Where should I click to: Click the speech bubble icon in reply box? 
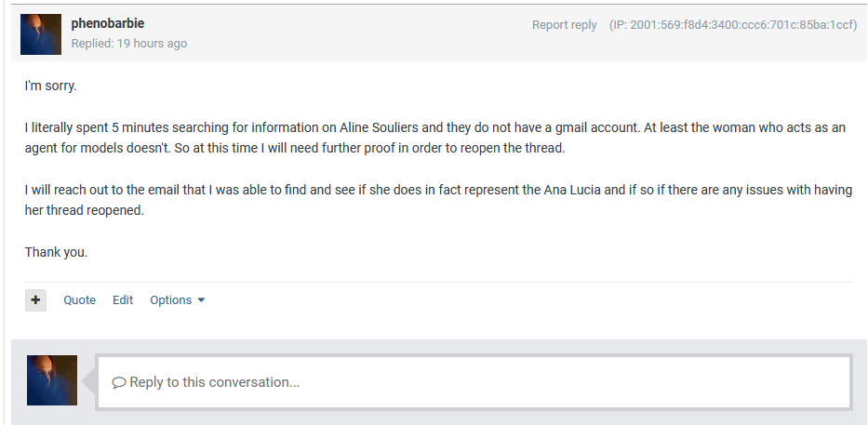pyautogui.click(x=118, y=382)
